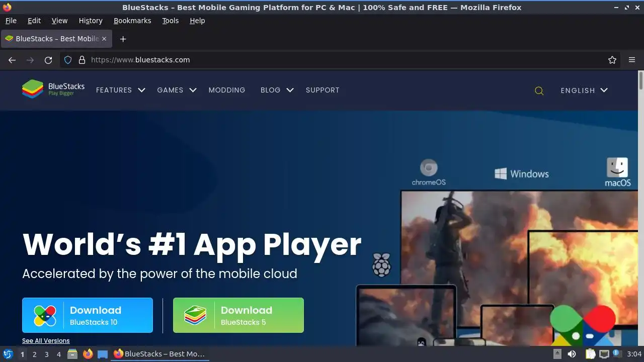The width and height of the screenshot is (644, 362).
Task: Select the BlueStacks browser tab
Action: (56, 39)
